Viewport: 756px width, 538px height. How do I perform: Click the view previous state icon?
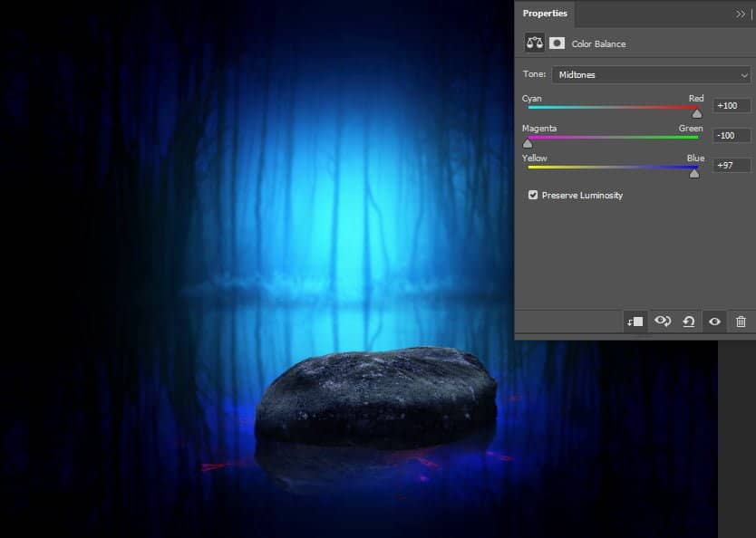[662, 321]
